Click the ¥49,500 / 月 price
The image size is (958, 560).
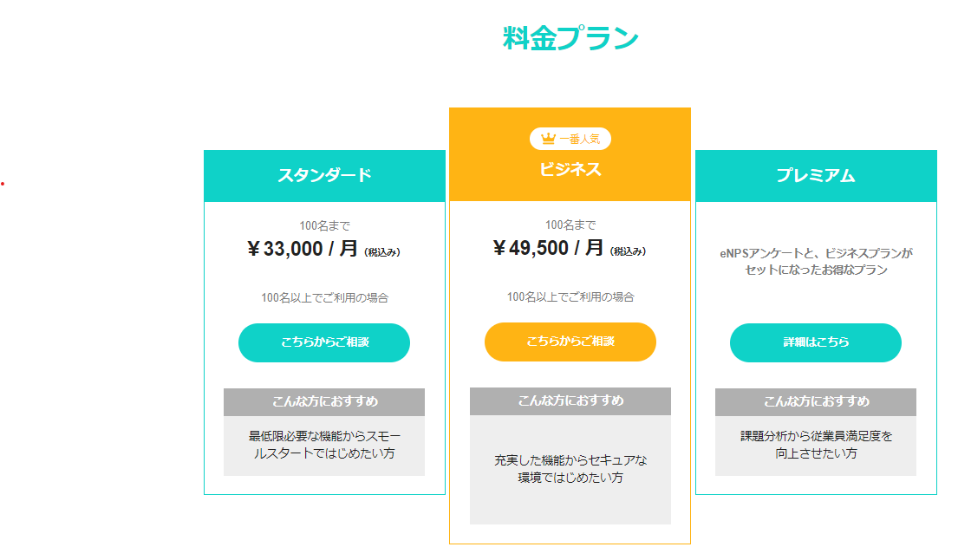(x=549, y=249)
